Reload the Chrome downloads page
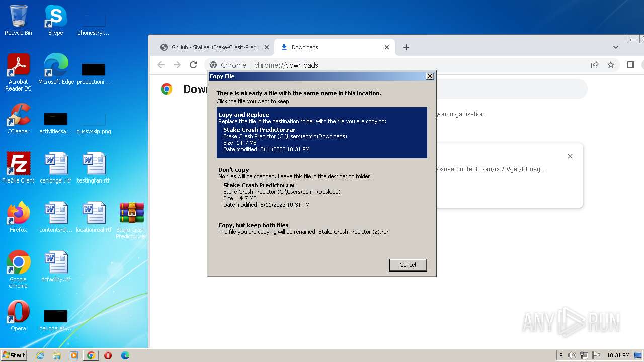 tap(193, 65)
